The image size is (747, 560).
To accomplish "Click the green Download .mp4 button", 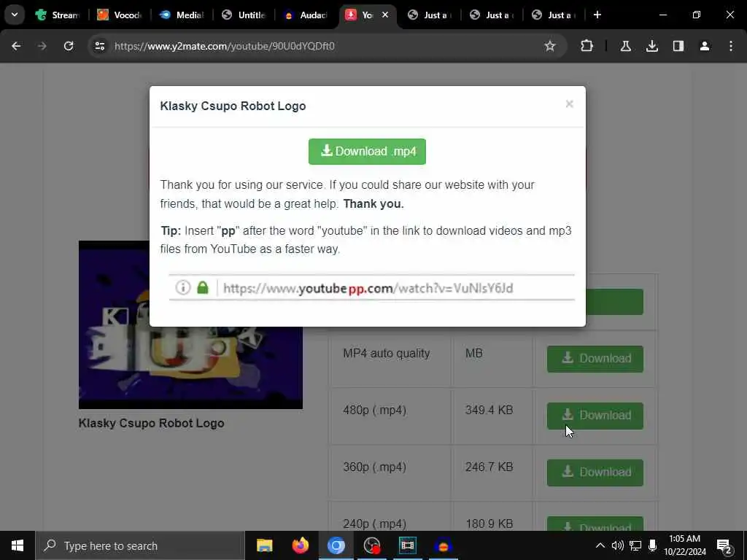I will click(367, 152).
